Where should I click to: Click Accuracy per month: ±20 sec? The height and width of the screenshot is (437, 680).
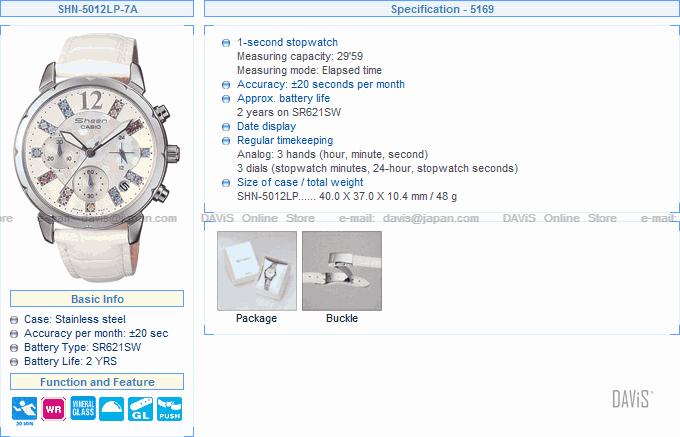[x=96, y=333]
